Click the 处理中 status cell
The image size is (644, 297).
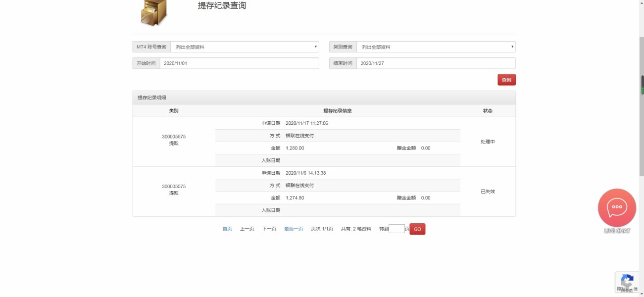pos(488,142)
